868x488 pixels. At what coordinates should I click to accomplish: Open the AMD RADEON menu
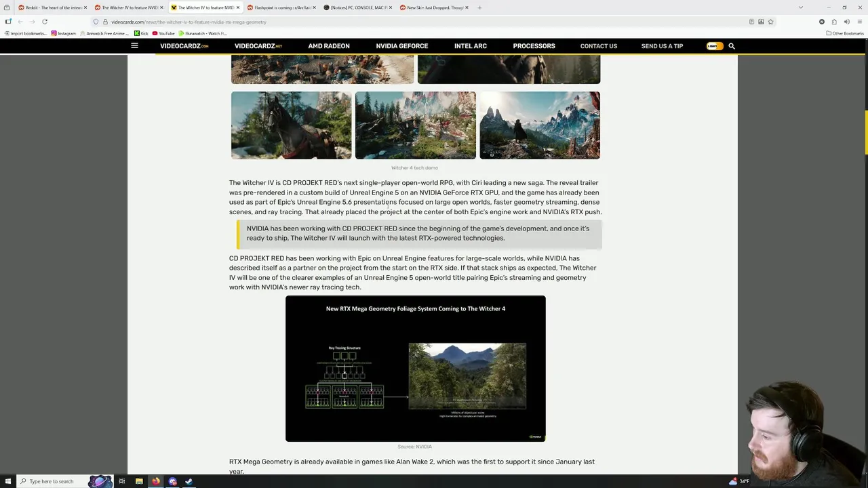(329, 46)
